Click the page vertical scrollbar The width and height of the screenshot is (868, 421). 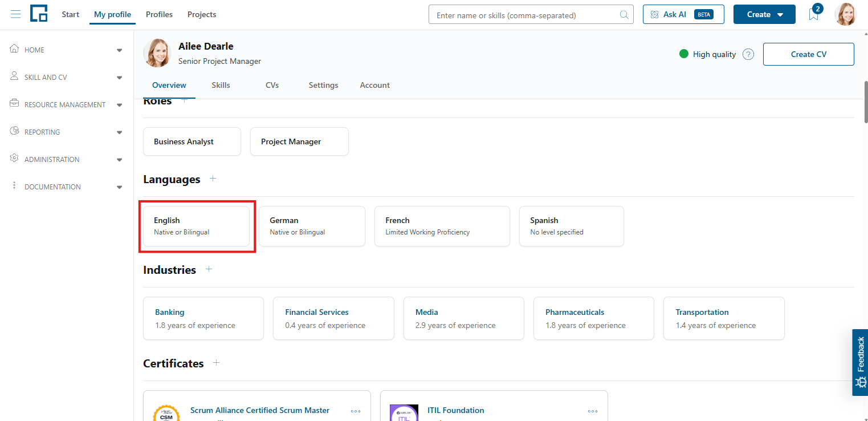(x=866, y=102)
